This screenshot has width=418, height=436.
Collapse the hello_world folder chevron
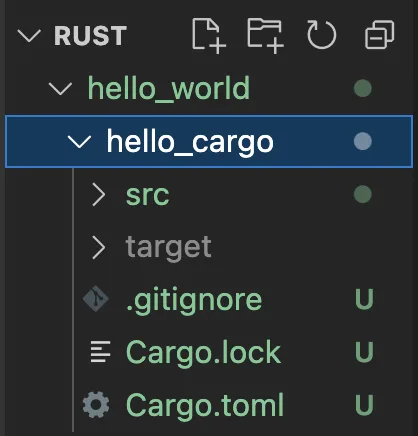(60, 89)
